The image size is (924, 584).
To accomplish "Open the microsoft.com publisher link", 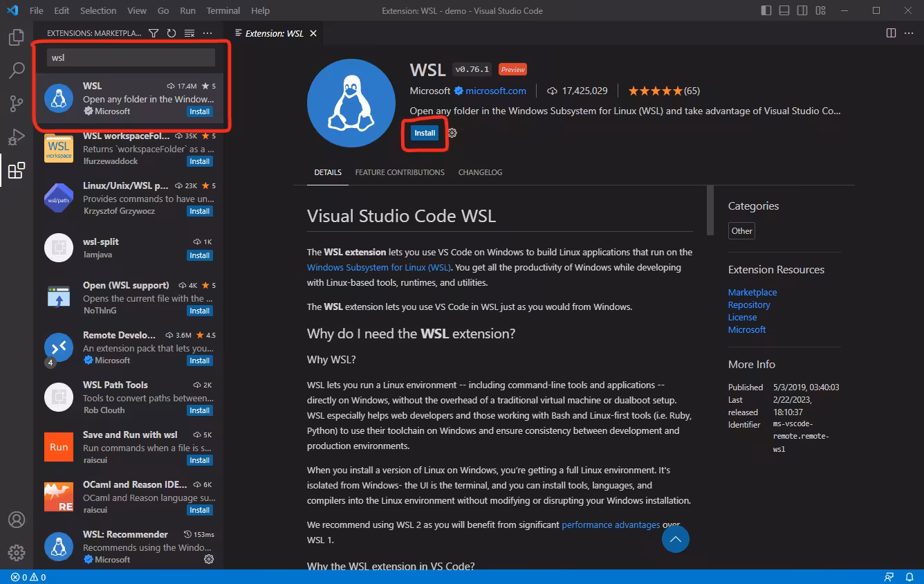I will coord(496,91).
